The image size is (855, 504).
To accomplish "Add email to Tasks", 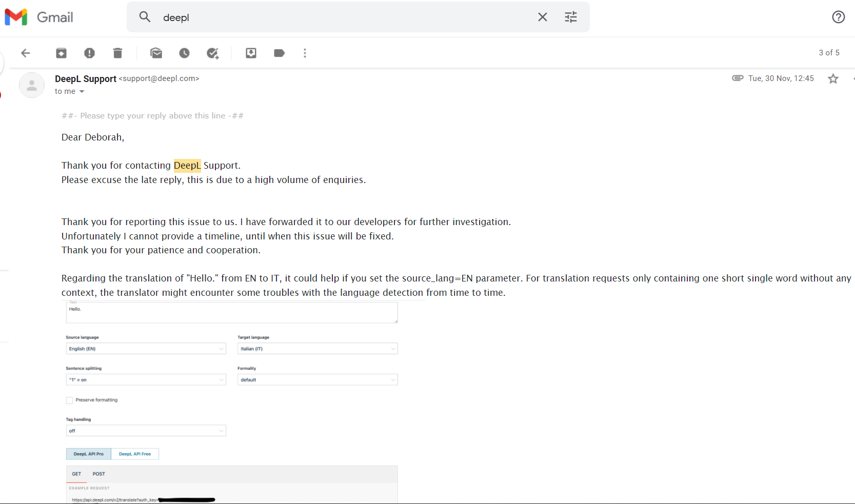I will (x=213, y=53).
